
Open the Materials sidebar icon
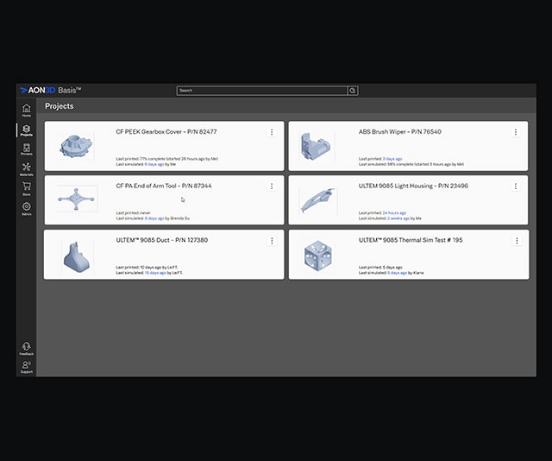point(26,169)
